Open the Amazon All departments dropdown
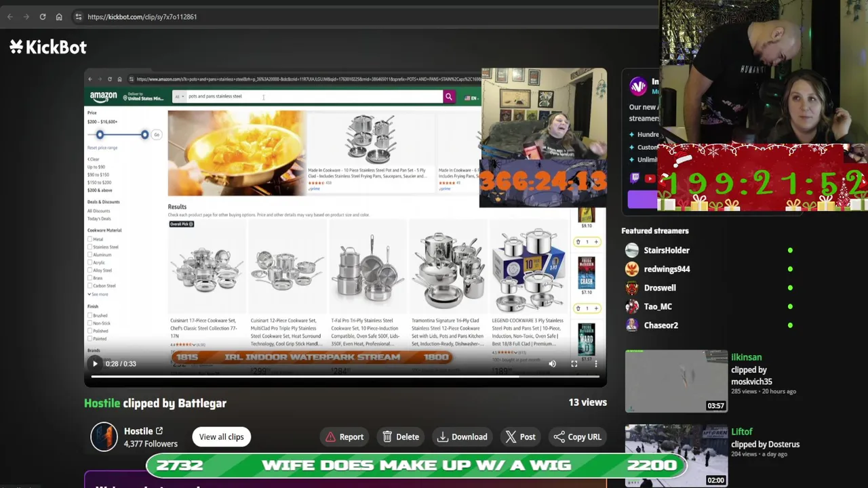The image size is (868, 488). coord(179,96)
